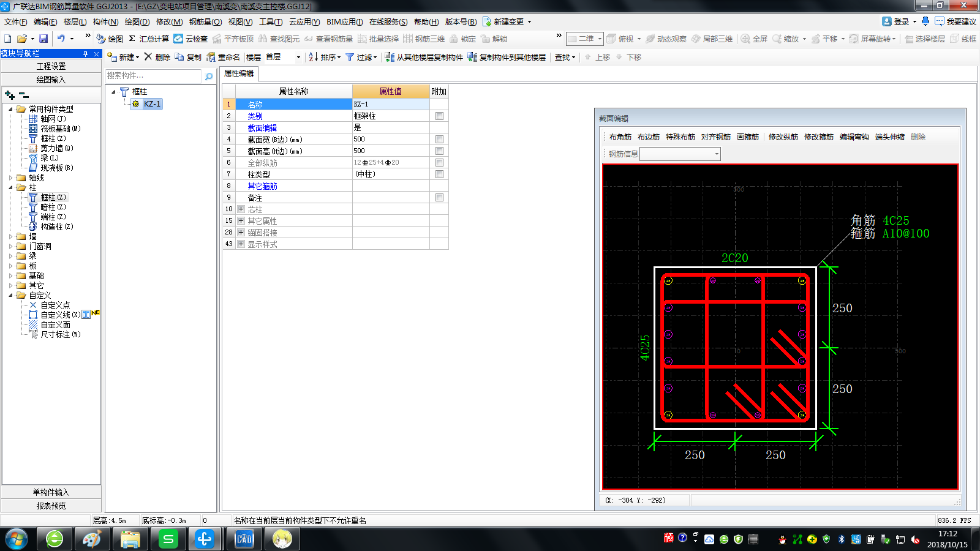Click 画箍筋 button

tap(748, 137)
